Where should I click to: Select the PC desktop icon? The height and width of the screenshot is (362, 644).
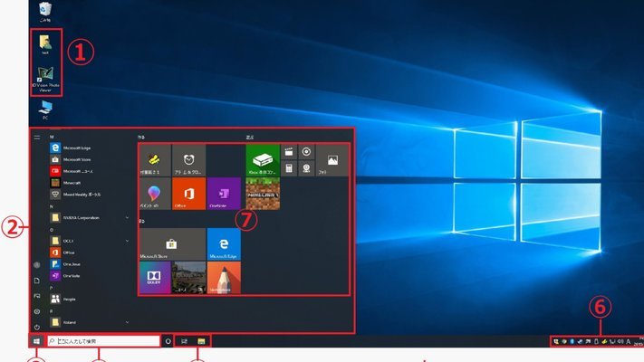(45, 110)
